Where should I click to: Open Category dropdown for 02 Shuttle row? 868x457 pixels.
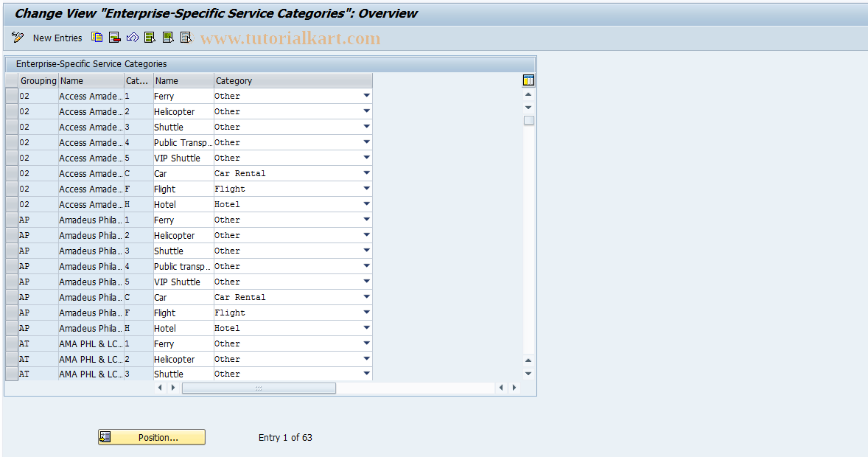pyautogui.click(x=366, y=127)
